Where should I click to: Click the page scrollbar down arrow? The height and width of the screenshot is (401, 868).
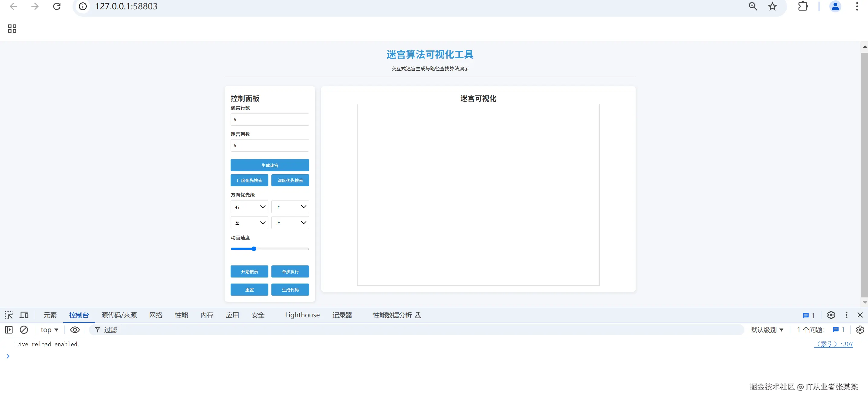pos(865,302)
